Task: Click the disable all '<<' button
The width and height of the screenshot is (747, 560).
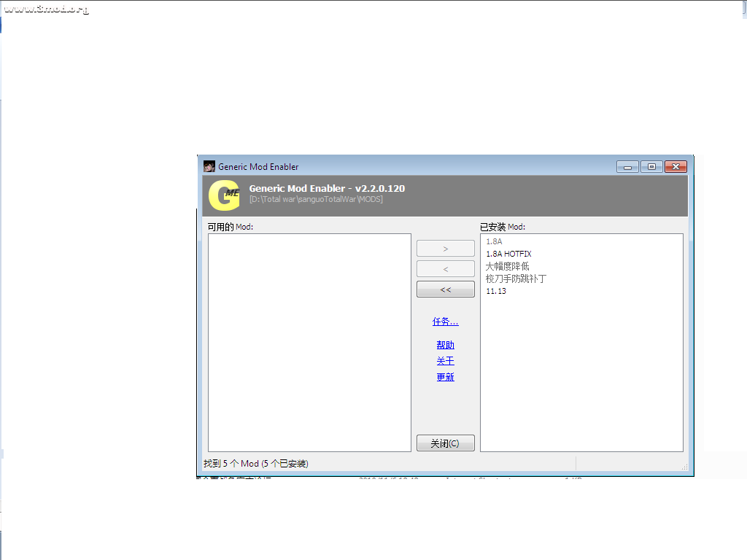Action: point(445,289)
